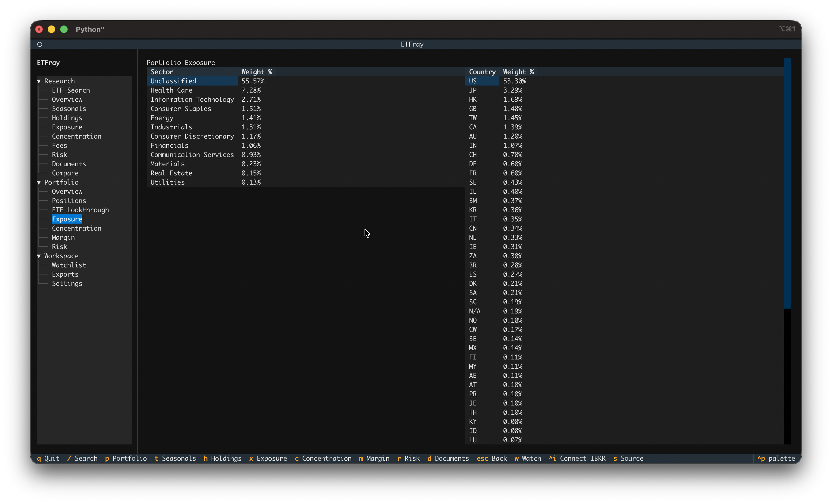This screenshot has width=832, height=504.
Task: Click the Concentration shortcut in footer
Action: tap(323, 459)
